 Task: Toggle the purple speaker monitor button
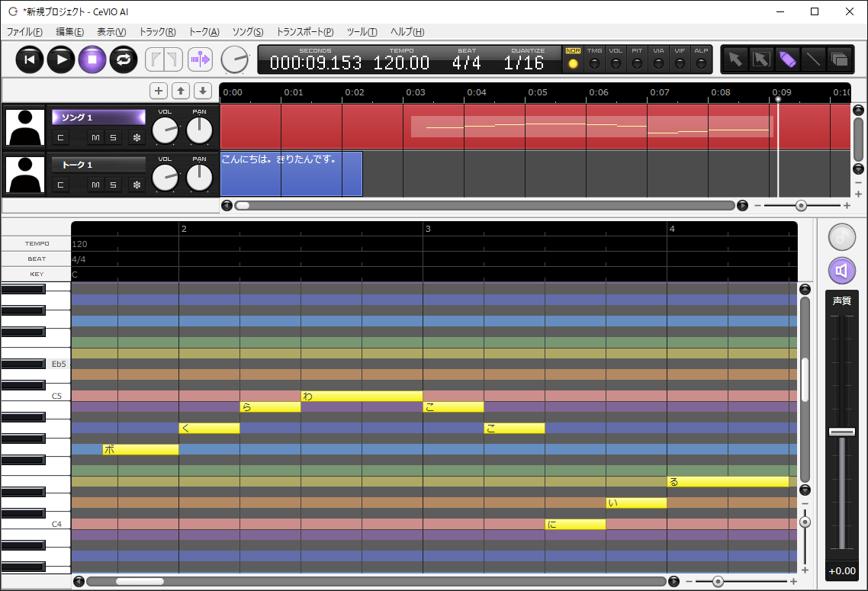tap(841, 271)
